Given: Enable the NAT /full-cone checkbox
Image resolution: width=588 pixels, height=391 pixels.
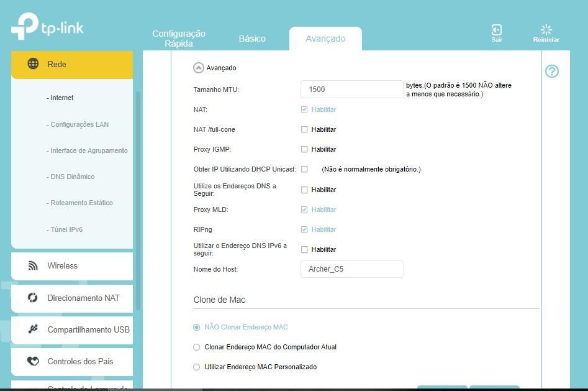Looking at the screenshot, I should point(304,130).
